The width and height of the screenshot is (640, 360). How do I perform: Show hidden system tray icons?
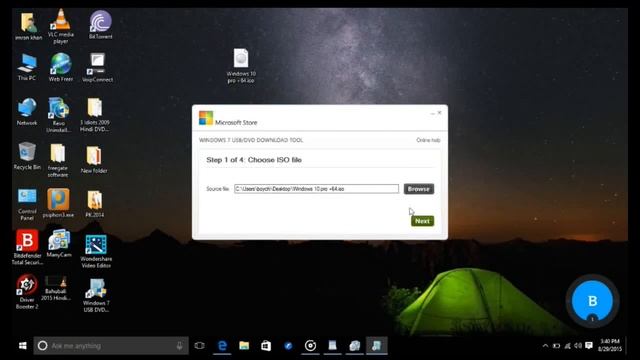pos(545,346)
